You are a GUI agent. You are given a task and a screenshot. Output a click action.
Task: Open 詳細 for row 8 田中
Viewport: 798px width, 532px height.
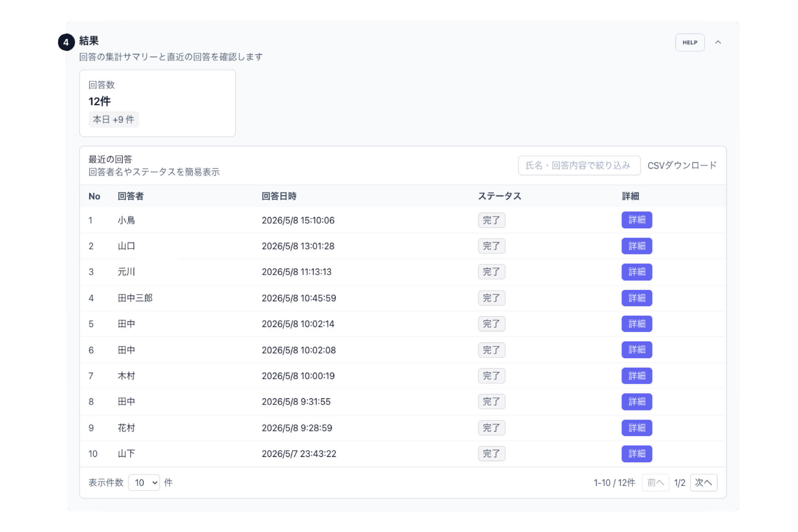click(637, 402)
